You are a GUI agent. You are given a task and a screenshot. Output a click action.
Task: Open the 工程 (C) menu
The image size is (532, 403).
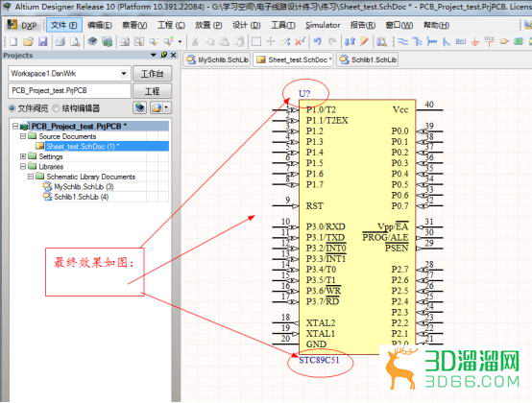(x=171, y=25)
